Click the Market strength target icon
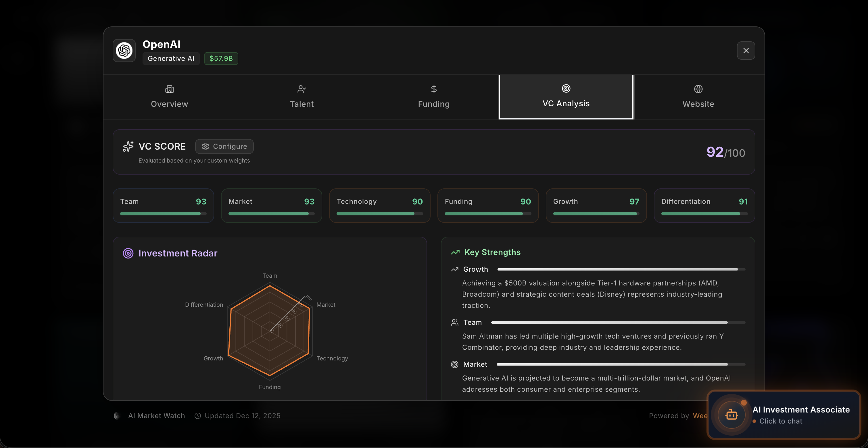The height and width of the screenshot is (448, 868). 455,364
